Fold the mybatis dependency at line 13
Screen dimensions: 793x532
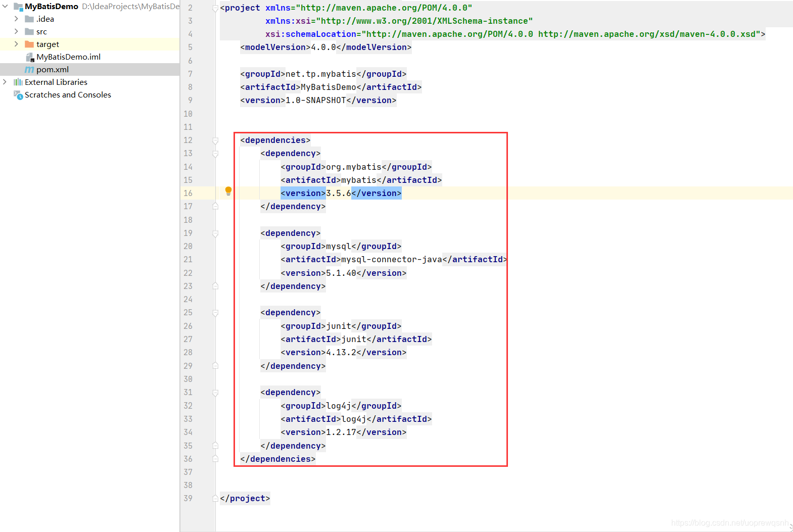[x=215, y=154]
